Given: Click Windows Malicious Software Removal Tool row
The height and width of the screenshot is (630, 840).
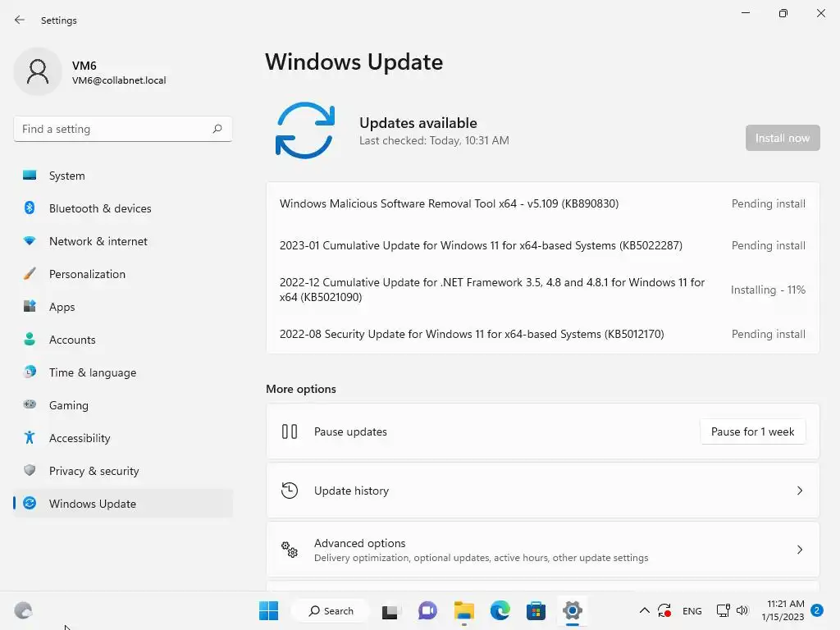Looking at the screenshot, I should [x=542, y=203].
